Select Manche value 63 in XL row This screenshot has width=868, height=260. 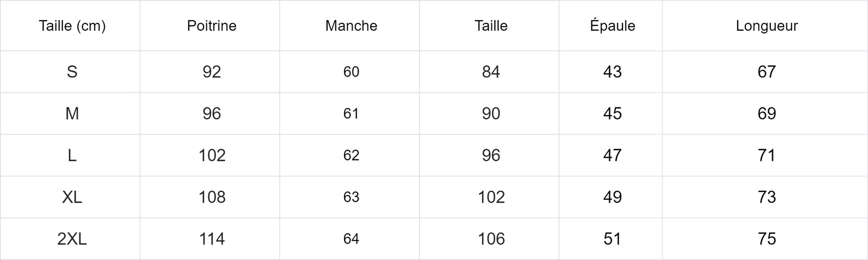pyautogui.click(x=351, y=197)
